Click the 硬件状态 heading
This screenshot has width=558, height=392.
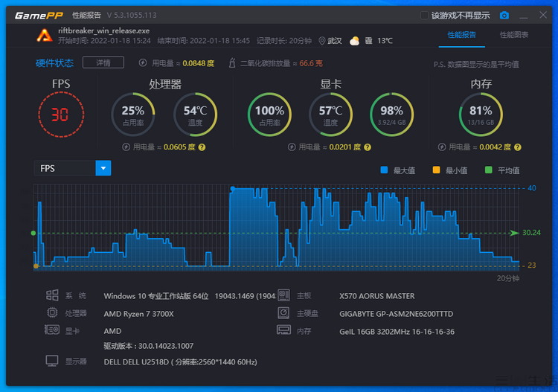[x=54, y=63]
